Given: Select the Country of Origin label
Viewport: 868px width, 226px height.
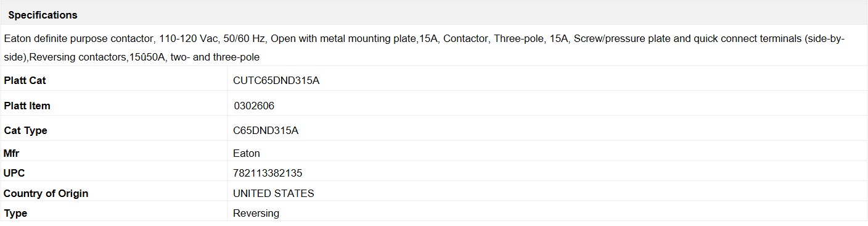Looking at the screenshot, I should pos(46,194).
